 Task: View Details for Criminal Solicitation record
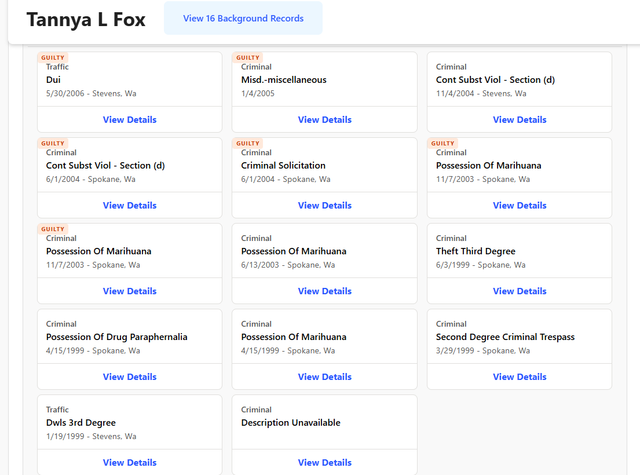tap(324, 205)
